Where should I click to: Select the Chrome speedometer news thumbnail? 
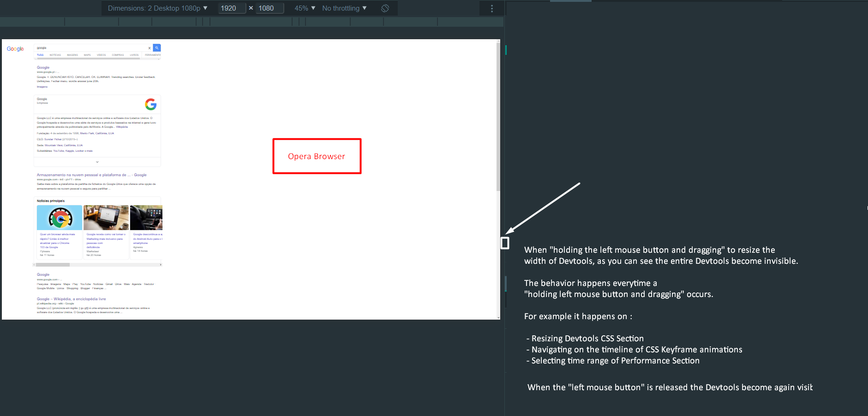pos(60,217)
